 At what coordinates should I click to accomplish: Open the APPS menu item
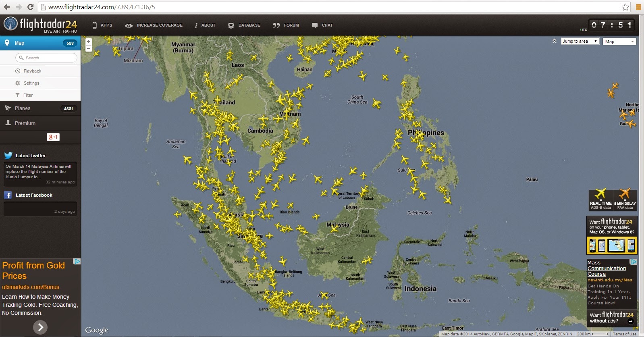tap(106, 25)
